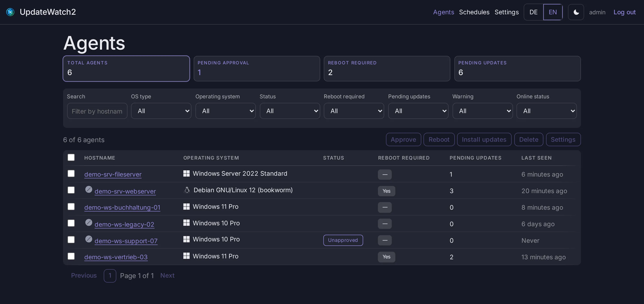644x304 pixels.
Task: Open Schedules in top navigation
Action: (474, 12)
